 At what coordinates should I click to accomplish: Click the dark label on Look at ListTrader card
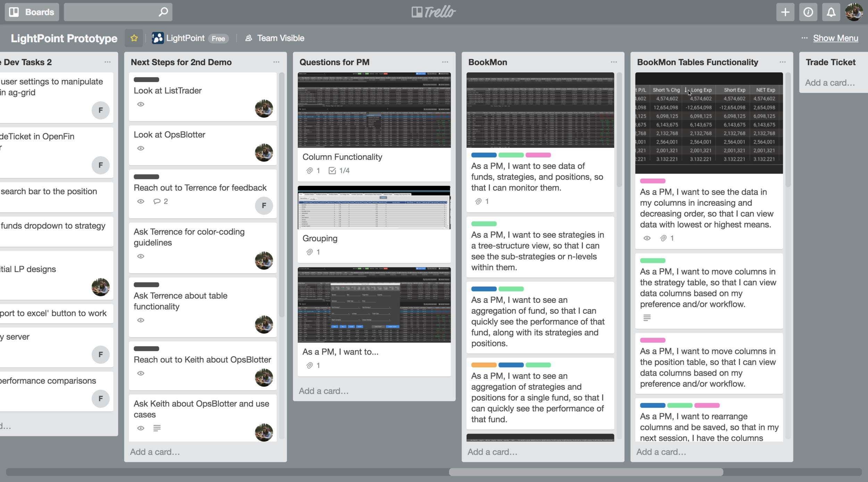click(x=147, y=80)
